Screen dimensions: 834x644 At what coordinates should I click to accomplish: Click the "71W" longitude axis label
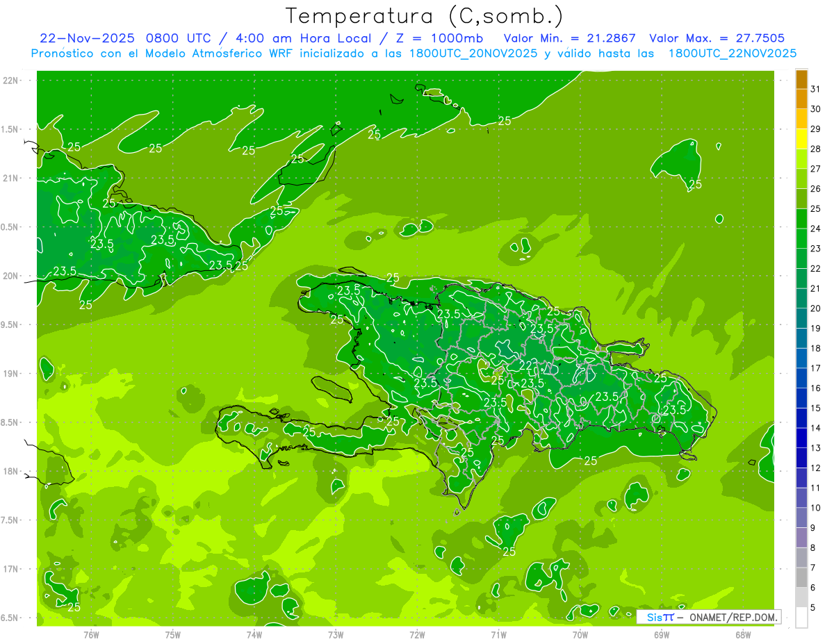[498, 635]
